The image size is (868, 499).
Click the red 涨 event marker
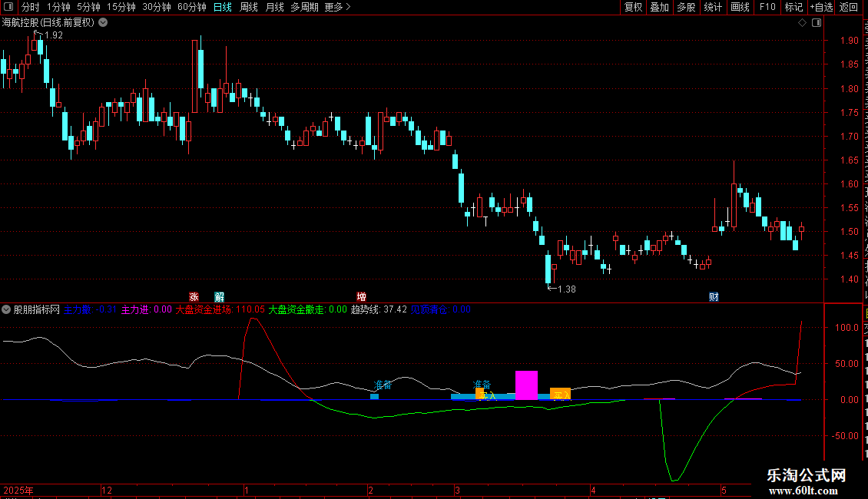point(194,297)
